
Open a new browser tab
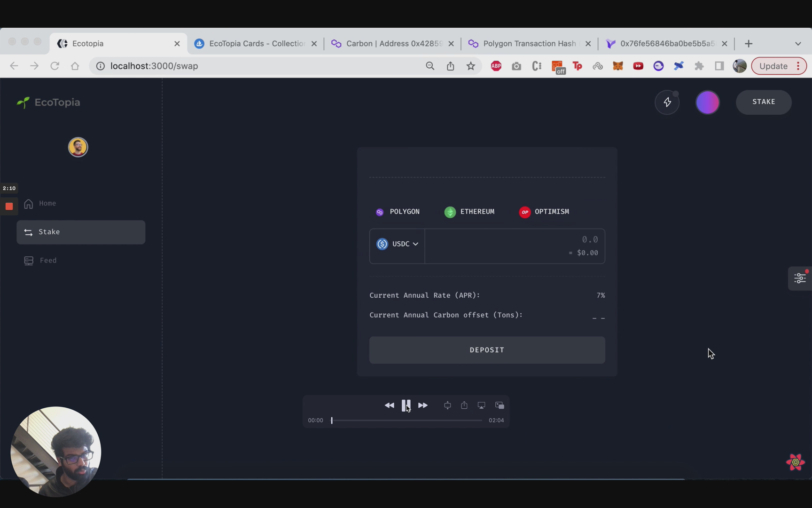click(749, 44)
